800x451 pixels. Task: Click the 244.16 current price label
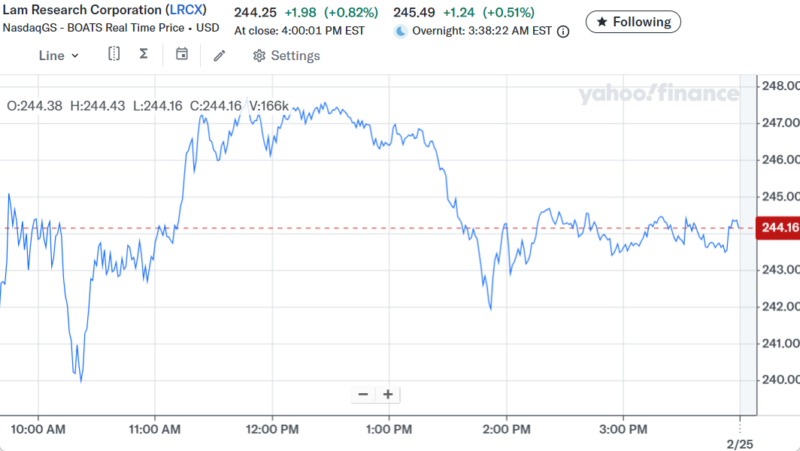click(x=779, y=228)
